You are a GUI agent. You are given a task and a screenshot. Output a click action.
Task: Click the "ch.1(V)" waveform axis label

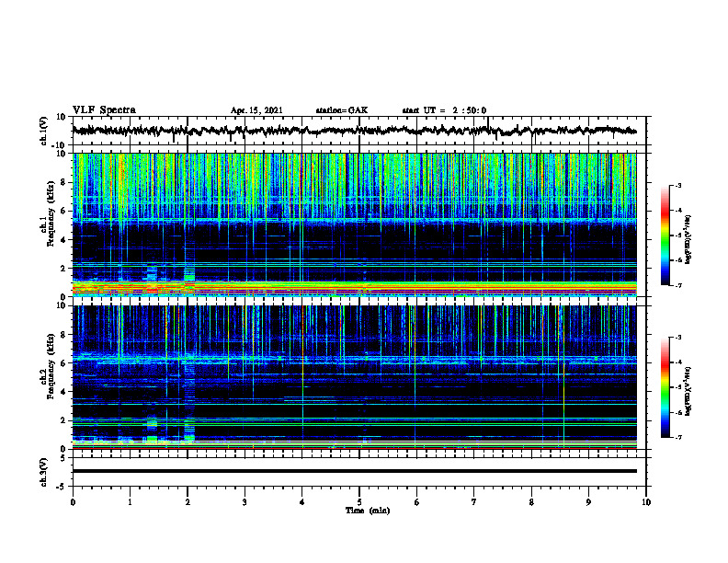click(43, 131)
